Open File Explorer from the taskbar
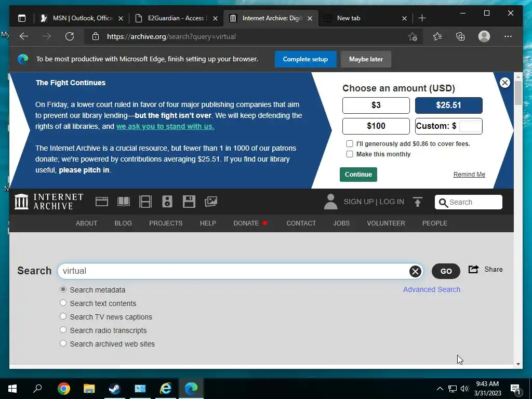 click(x=89, y=389)
